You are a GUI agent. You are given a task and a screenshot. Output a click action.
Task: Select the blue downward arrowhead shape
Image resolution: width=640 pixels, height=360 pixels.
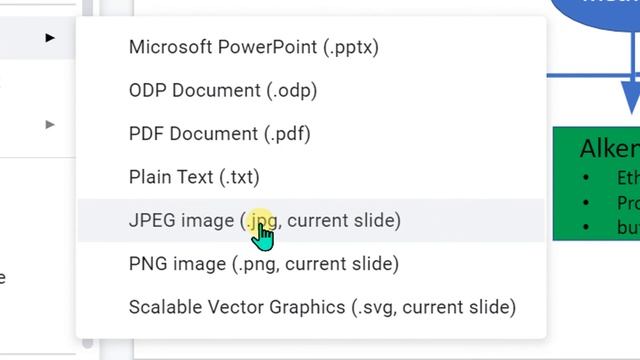click(631, 97)
